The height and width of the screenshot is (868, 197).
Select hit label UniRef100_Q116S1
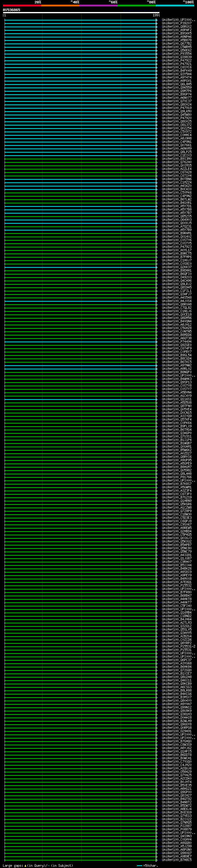coord(177,399)
